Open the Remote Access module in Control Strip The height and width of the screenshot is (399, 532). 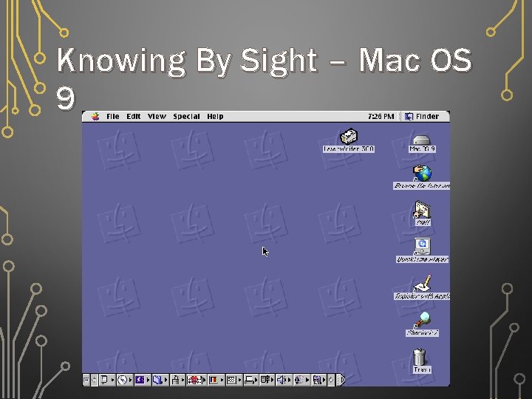click(267, 380)
